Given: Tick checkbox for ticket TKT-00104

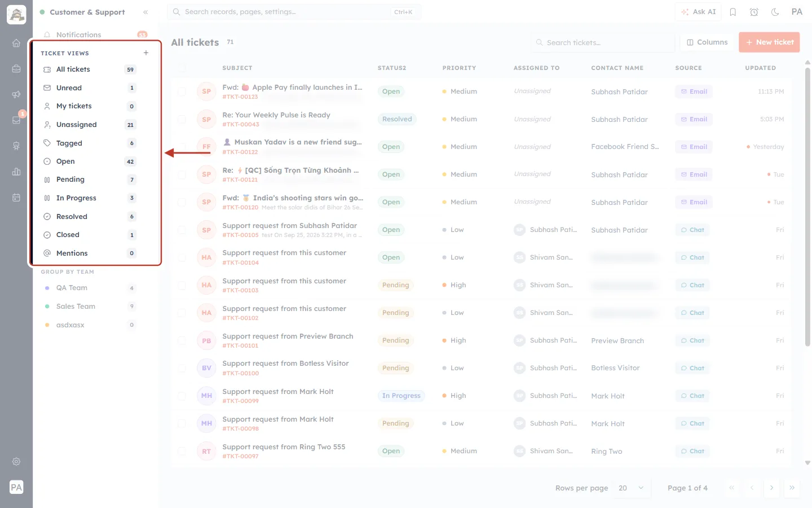Looking at the screenshot, I should (182, 257).
